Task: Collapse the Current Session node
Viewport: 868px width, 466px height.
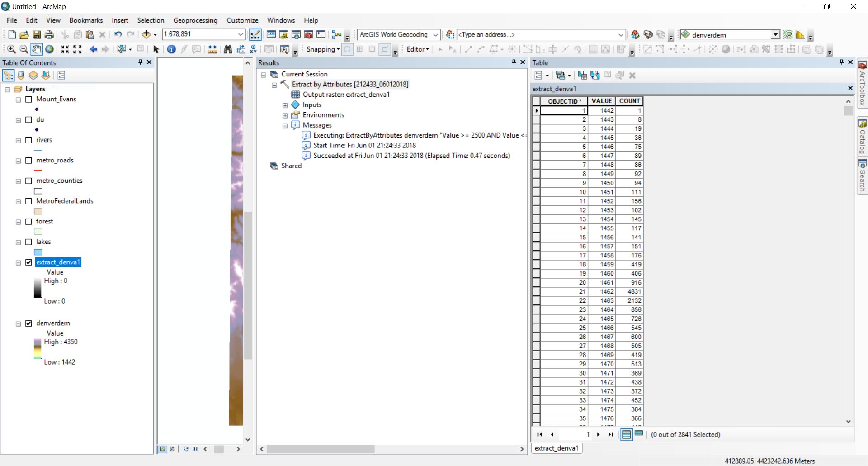Action: point(264,75)
